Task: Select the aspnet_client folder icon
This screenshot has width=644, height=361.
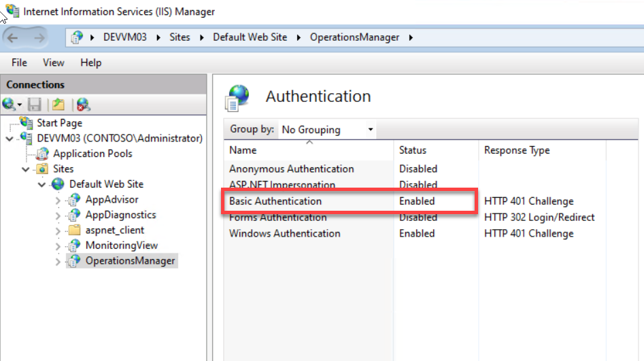Action: tap(74, 230)
